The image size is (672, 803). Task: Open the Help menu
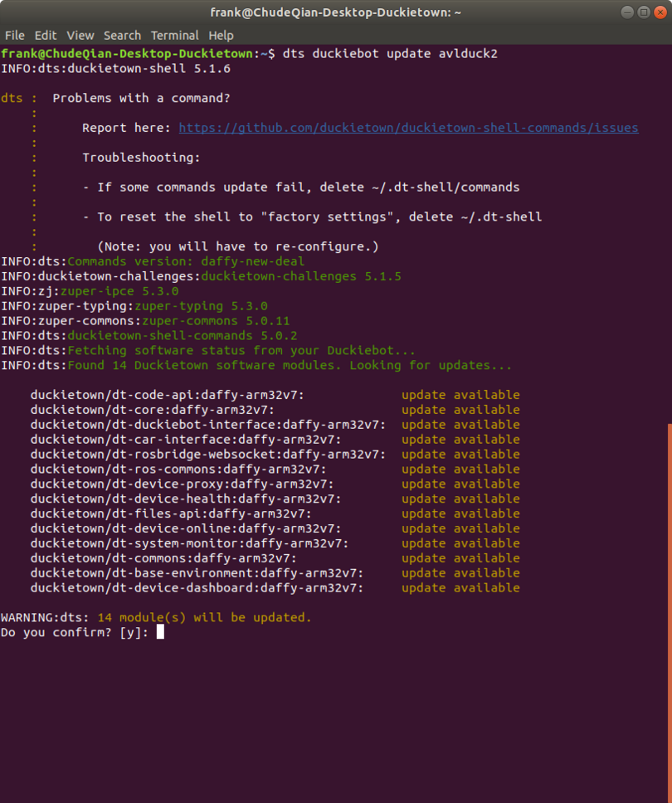pos(221,36)
